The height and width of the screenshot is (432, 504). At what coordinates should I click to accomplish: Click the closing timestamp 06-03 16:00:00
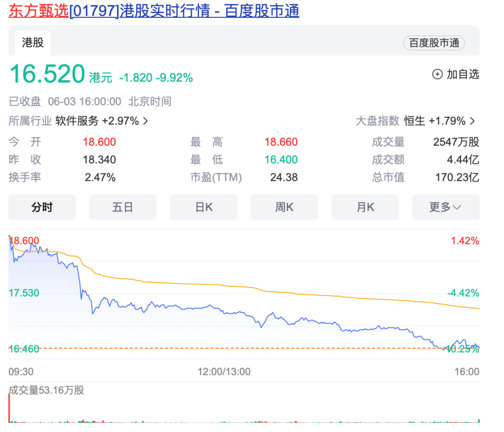tap(84, 102)
